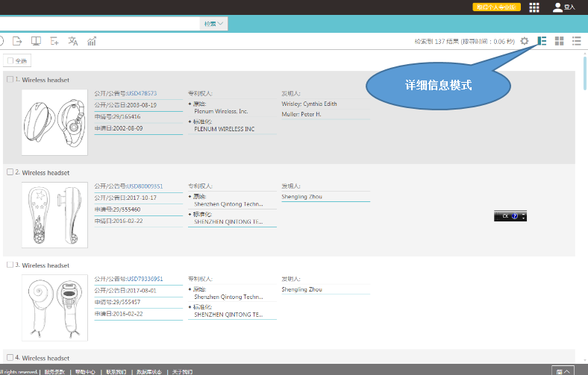The image size is (588, 375).
Task: Open the settings gear next to results count
Action: pos(525,41)
